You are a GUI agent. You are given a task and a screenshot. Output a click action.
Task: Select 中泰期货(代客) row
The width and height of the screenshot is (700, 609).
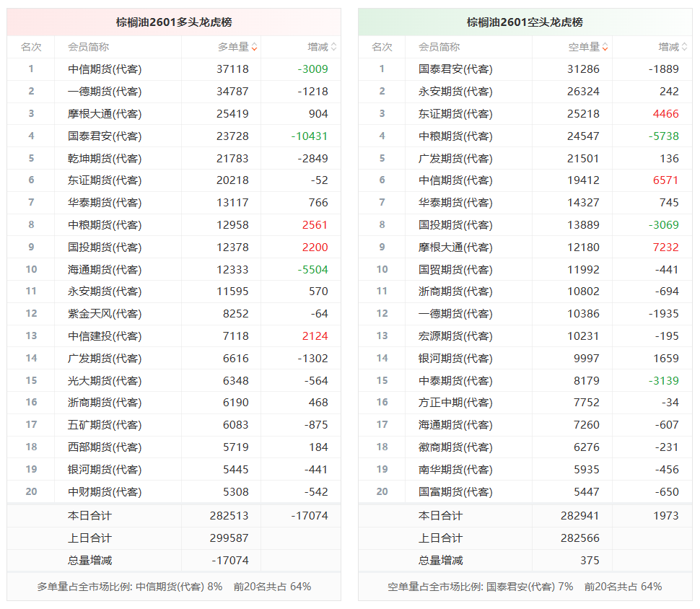525,381
